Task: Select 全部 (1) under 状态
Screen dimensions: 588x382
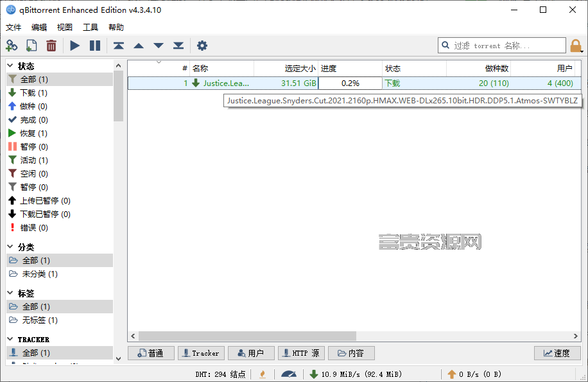Action: pyautogui.click(x=60, y=80)
